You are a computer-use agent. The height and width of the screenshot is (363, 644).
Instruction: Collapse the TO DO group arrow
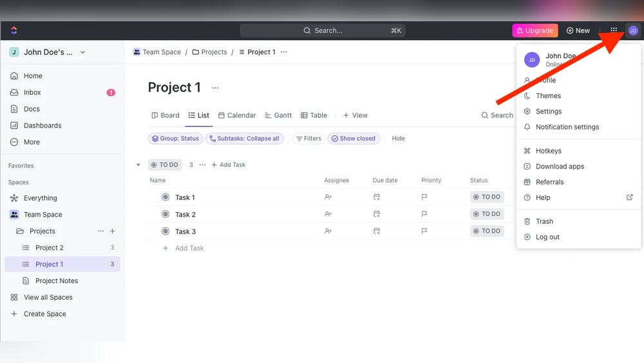(138, 165)
